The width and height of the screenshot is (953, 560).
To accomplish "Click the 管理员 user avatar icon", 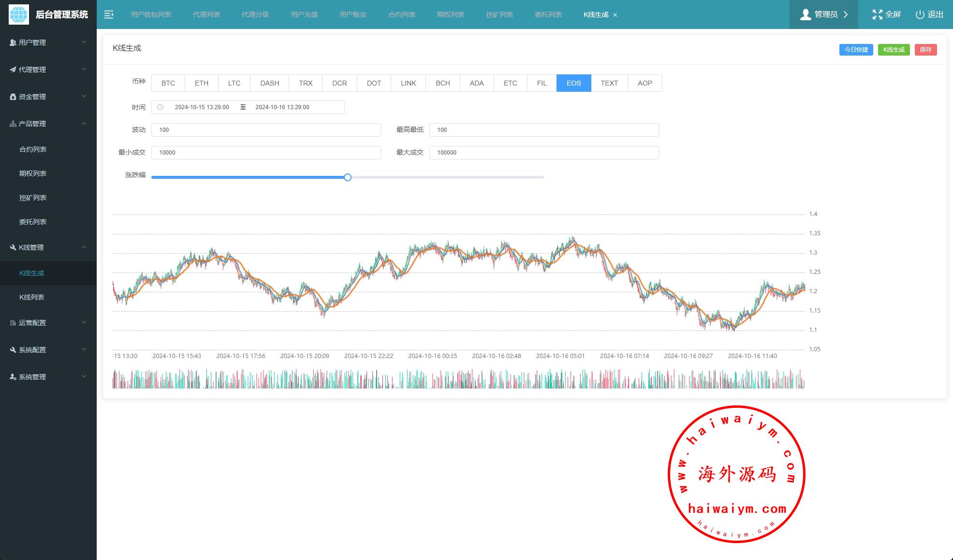I will [805, 14].
